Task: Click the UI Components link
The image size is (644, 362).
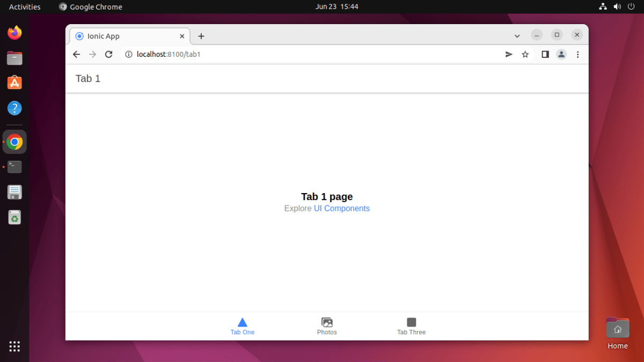Action: click(341, 209)
